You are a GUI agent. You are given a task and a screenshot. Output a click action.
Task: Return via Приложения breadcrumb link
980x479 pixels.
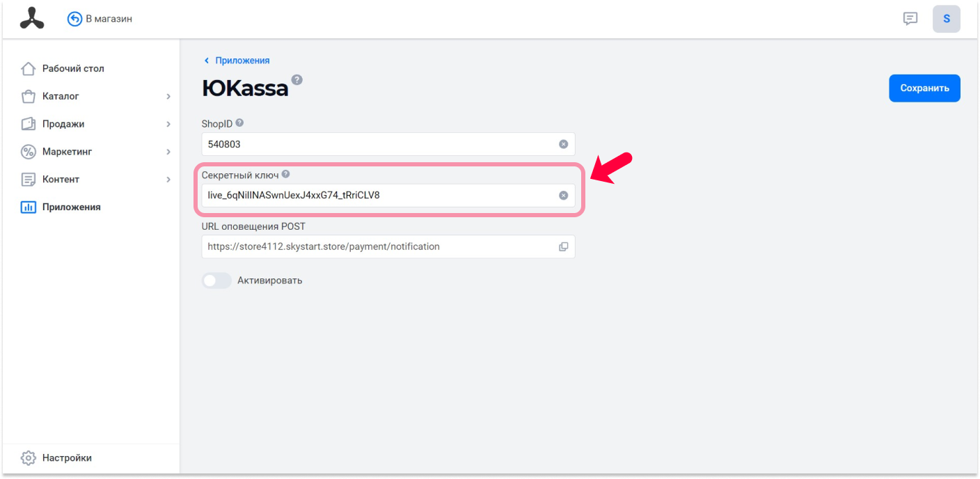[x=242, y=61]
